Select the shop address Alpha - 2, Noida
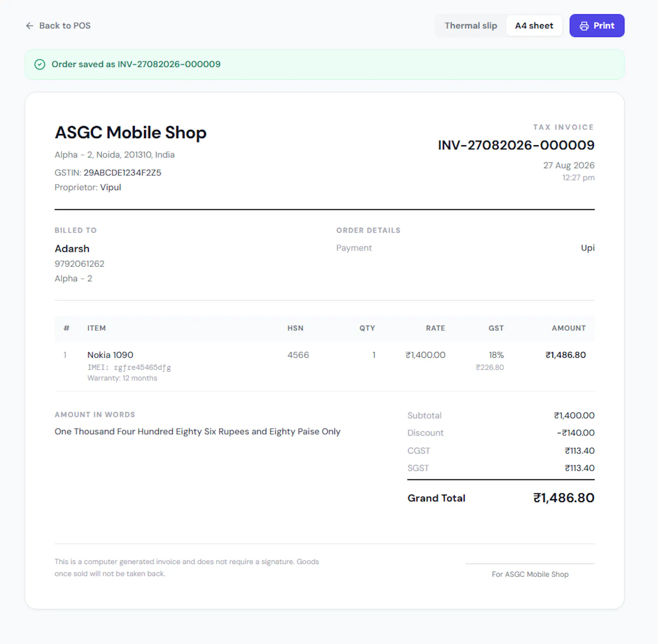This screenshot has height=644, width=658. [114, 155]
